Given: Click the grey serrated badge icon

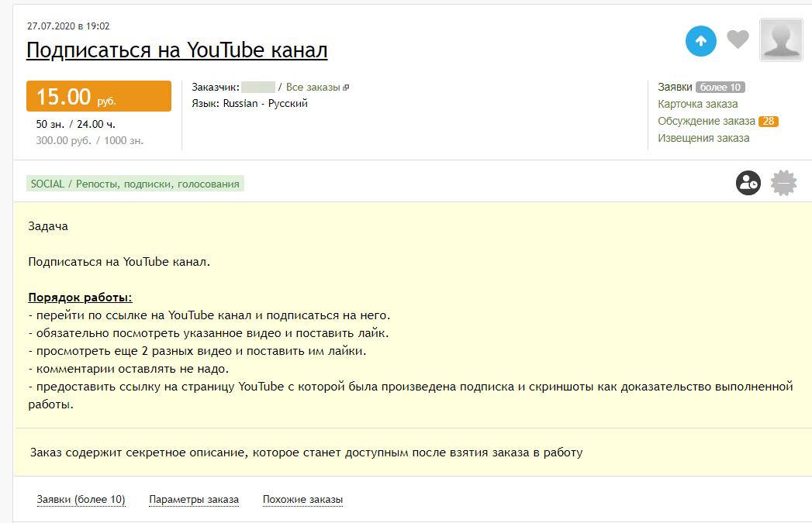Looking at the screenshot, I should [x=783, y=183].
